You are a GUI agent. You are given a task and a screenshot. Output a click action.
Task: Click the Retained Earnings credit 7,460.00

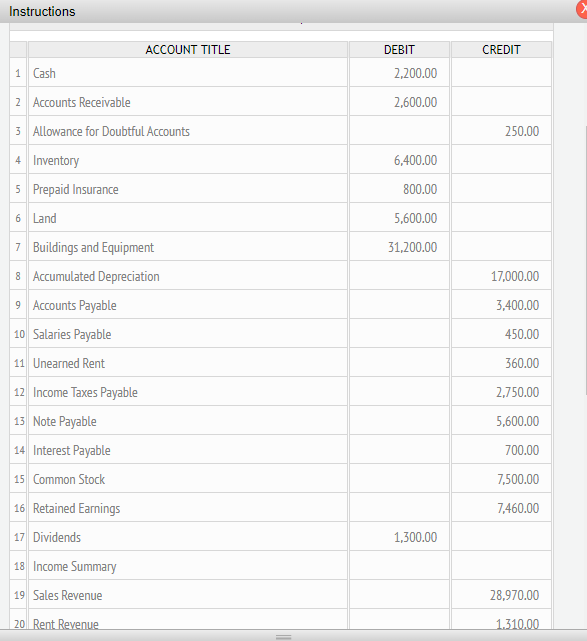pos(518,509)
